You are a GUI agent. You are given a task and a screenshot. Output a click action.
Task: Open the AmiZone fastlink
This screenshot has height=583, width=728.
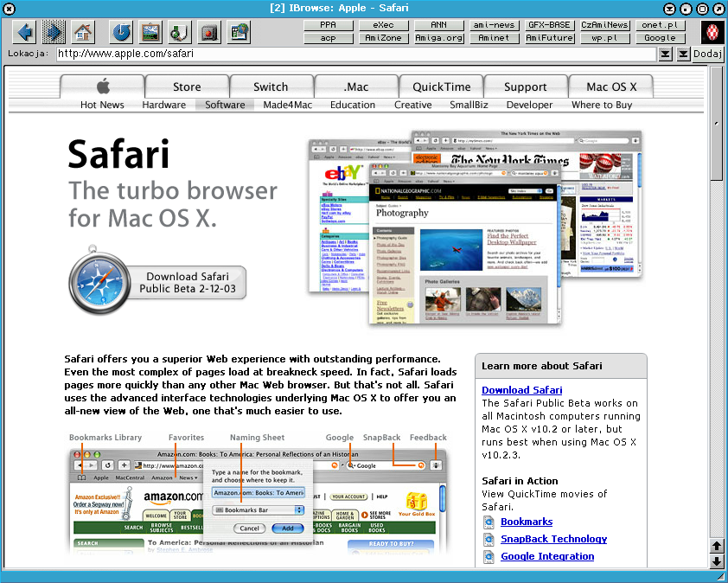(384, 38)
